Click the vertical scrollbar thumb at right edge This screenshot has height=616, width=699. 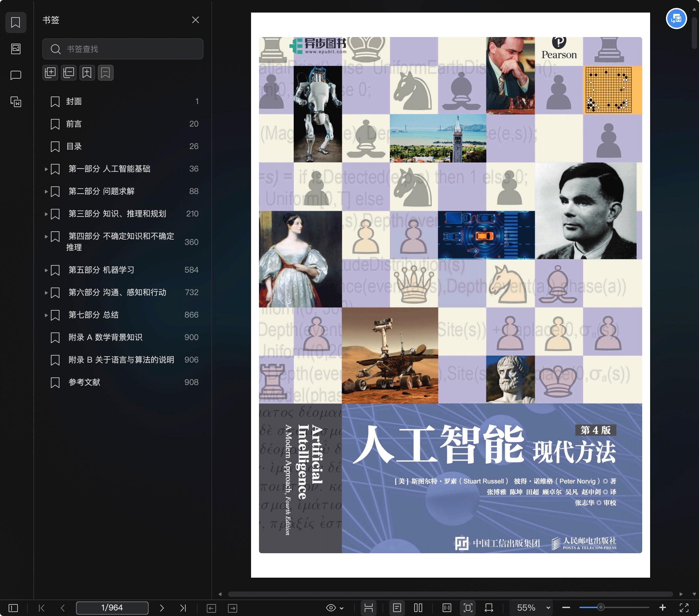694,32
